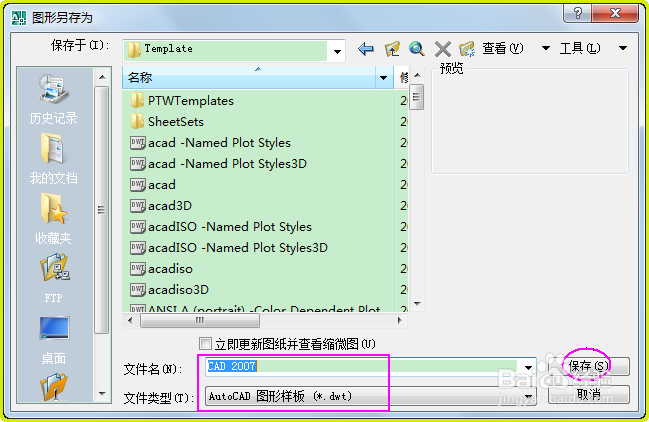The height and width of the screenshot is (422, 649).
Task: Open the History (历史记录) places shortcut
Action: coord(53,100)
